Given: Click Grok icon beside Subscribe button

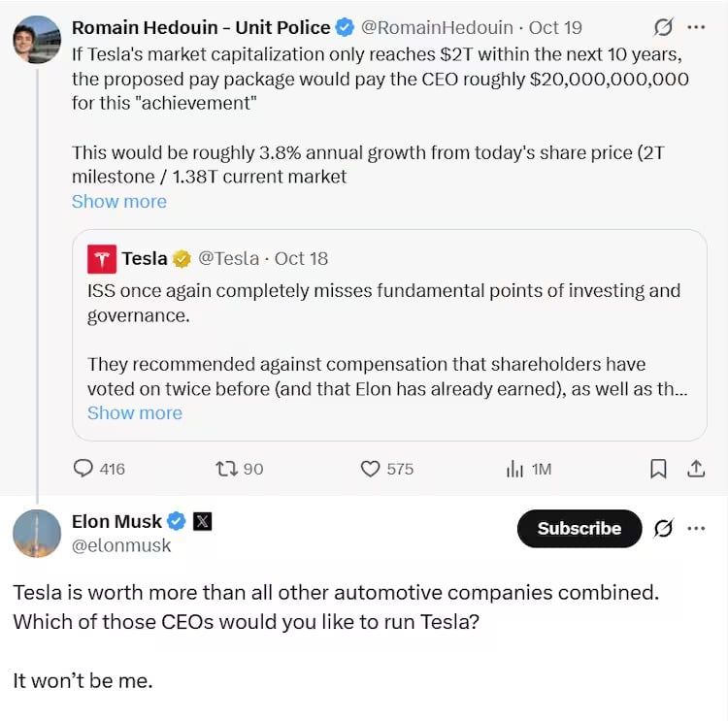Looking at the screenshot, I should point(664,529).
